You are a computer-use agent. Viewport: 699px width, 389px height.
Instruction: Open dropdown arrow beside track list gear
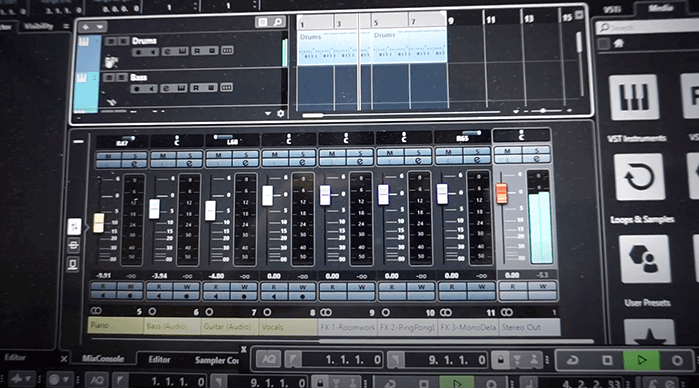click(267, 114)
